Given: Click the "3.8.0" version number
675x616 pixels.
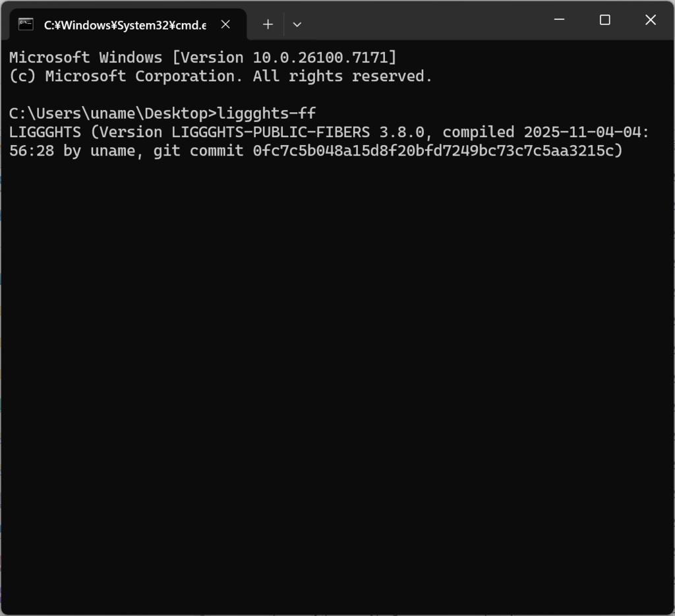Looking at the screenshot, I should pos(401,132).
